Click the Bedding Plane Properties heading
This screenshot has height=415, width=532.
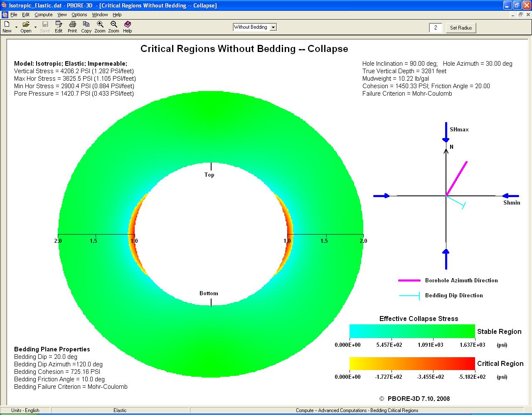click(x=52, y=349)
